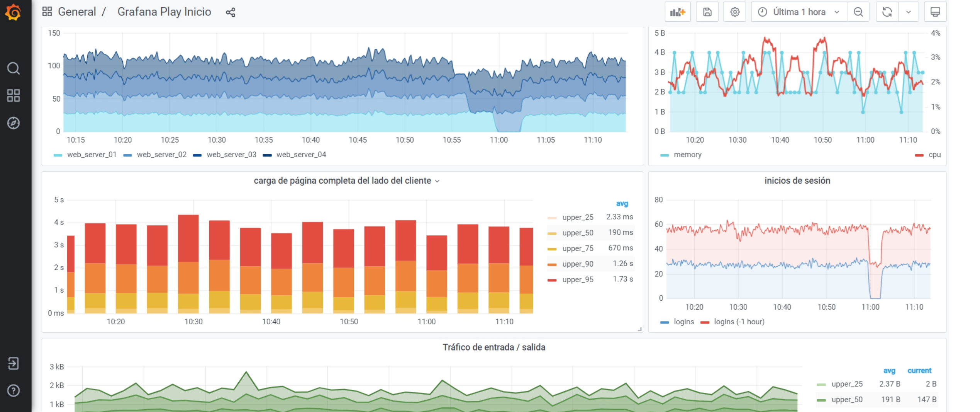
Task: Open the carga de página panel menu
Action: click(437, 181)
